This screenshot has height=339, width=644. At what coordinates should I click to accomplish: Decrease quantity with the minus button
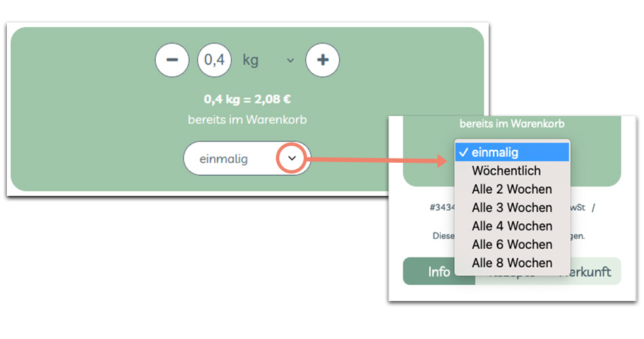tap(172, 60)
